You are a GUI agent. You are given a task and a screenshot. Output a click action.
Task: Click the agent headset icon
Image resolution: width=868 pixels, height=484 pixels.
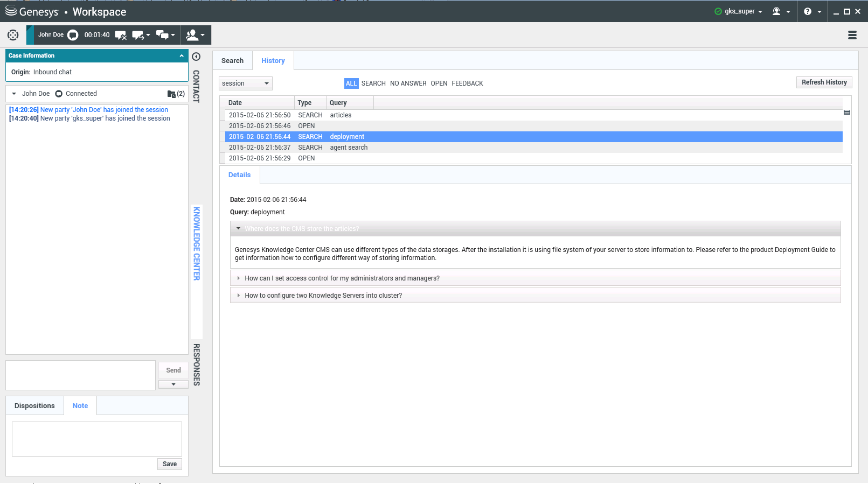[x=776, y=11]
